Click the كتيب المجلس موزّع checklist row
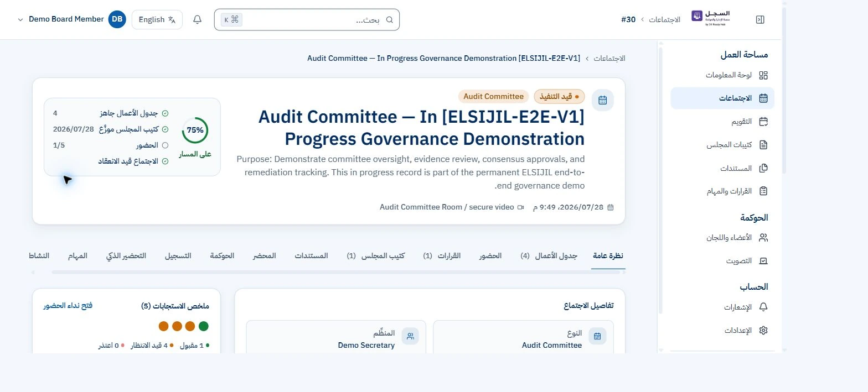Viewport: 868px width, 392px height. (111, 129)
